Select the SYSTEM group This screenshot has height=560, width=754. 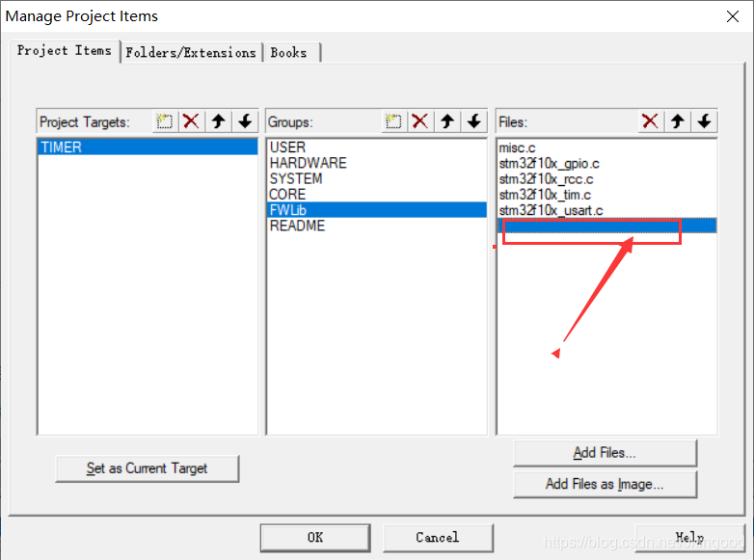pos(377,179)
